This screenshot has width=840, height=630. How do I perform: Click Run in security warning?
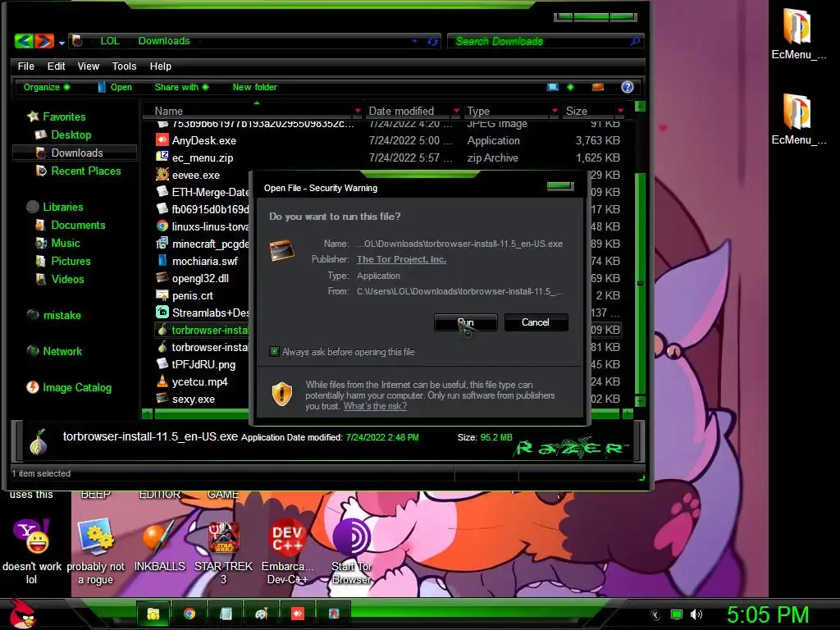466,322
